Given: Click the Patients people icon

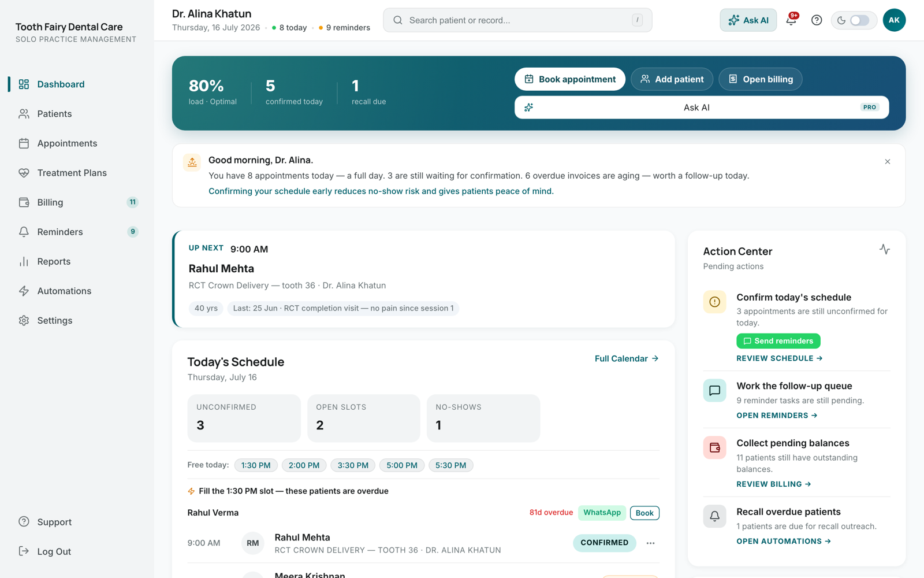Looking at the screenshot, I should [x=24, y=114].
